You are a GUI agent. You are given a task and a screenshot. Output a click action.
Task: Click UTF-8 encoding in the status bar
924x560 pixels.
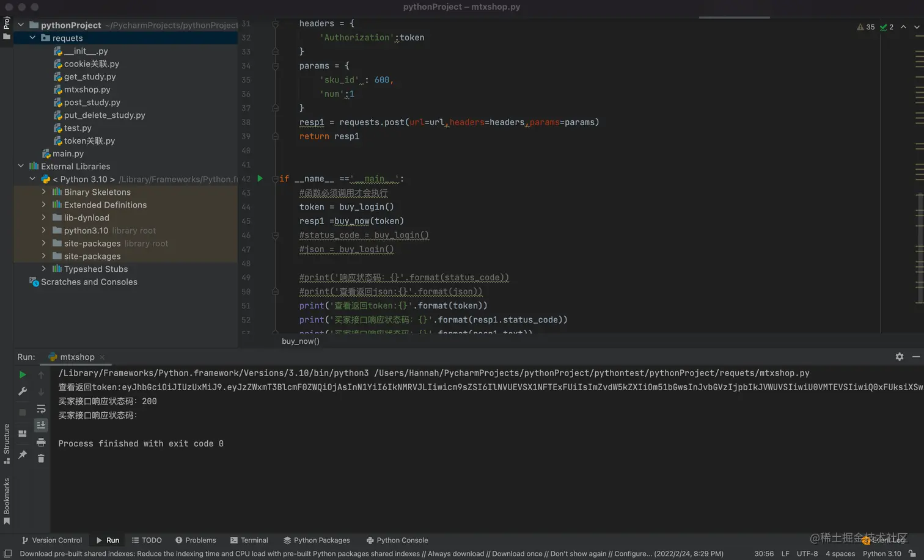coord(807,553)
